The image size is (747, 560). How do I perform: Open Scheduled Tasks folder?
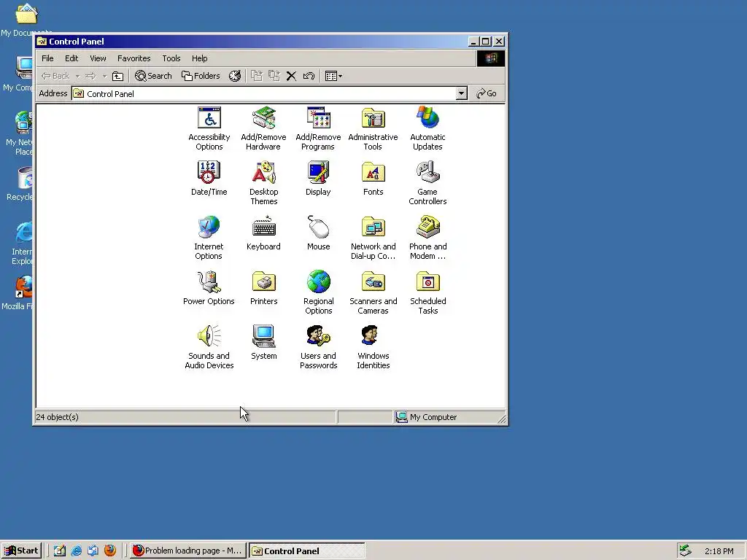(427, 293)
